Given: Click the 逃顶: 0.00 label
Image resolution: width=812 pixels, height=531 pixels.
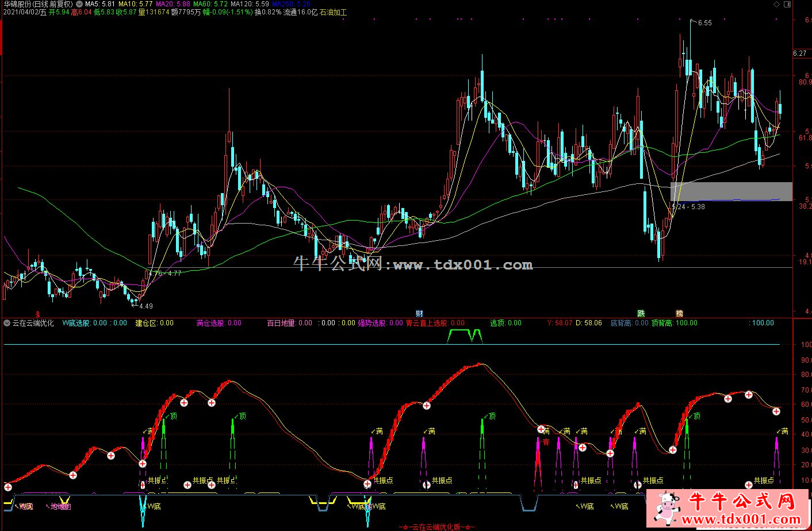Looking at the screenshot, I should tap(506, 323).
